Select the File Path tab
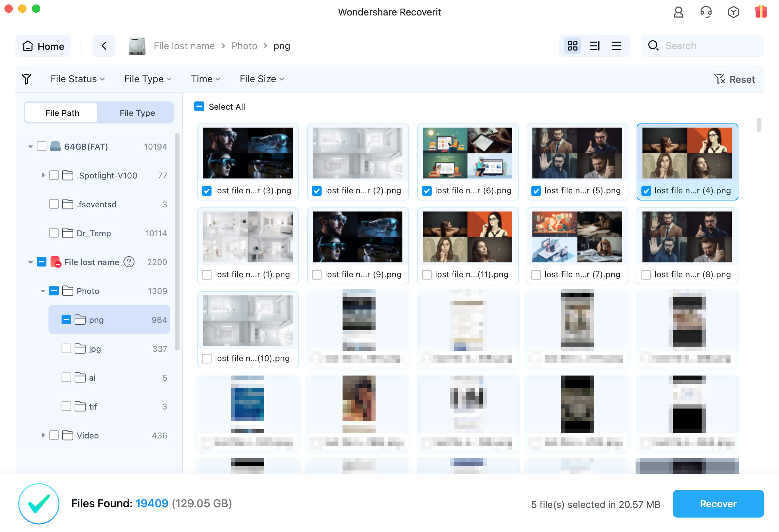 tap(63, 112)
